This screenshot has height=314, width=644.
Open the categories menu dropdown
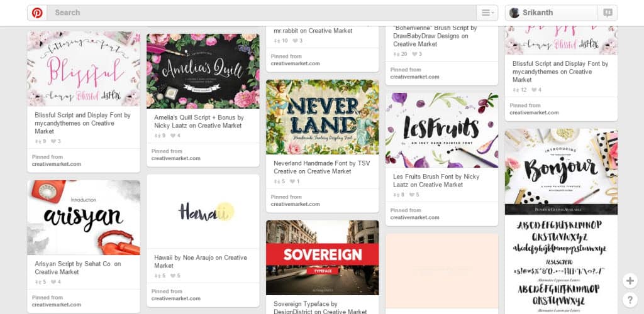point(487,13)
